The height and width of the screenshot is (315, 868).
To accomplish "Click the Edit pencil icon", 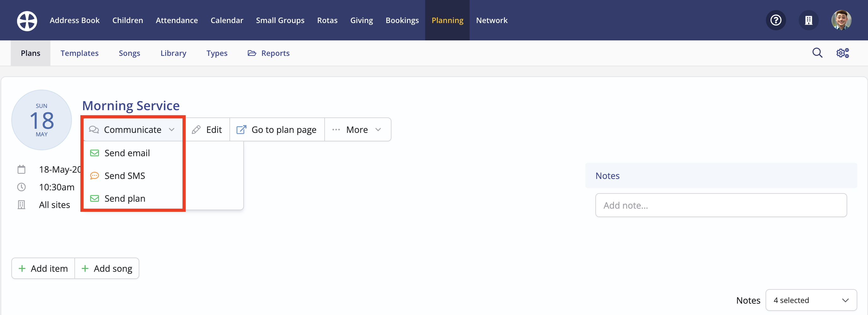I will [x=196, y=130].
